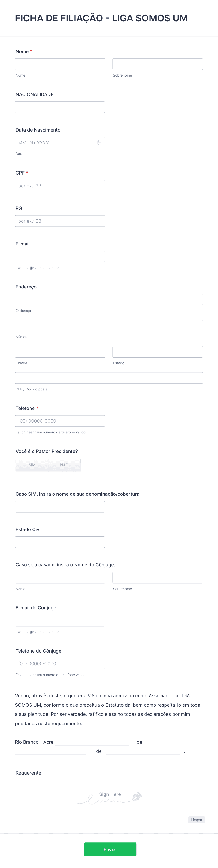218x868 pixels.
Task: Focus the Sobrenome field under Nome
Action: (158, 64)
